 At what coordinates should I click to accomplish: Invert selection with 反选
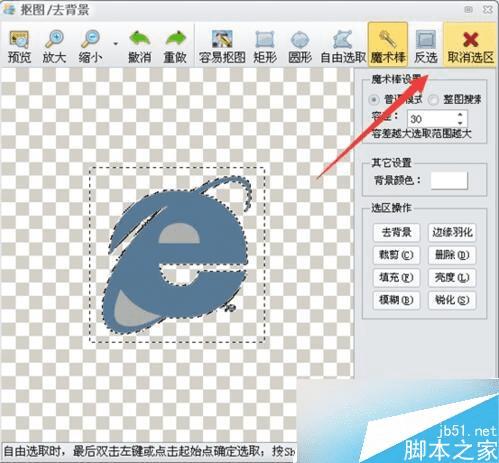[426, 46]
